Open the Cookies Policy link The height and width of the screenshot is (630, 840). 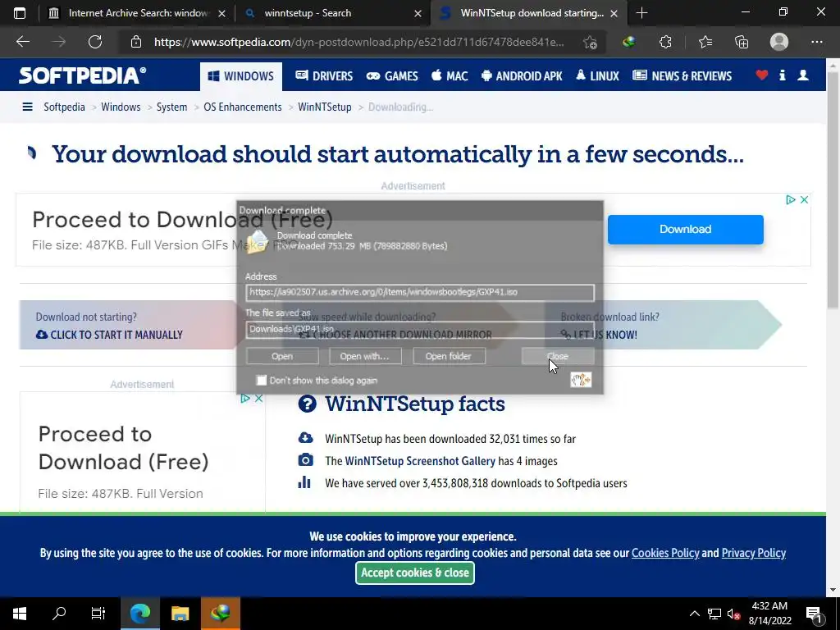coord(665,553)
